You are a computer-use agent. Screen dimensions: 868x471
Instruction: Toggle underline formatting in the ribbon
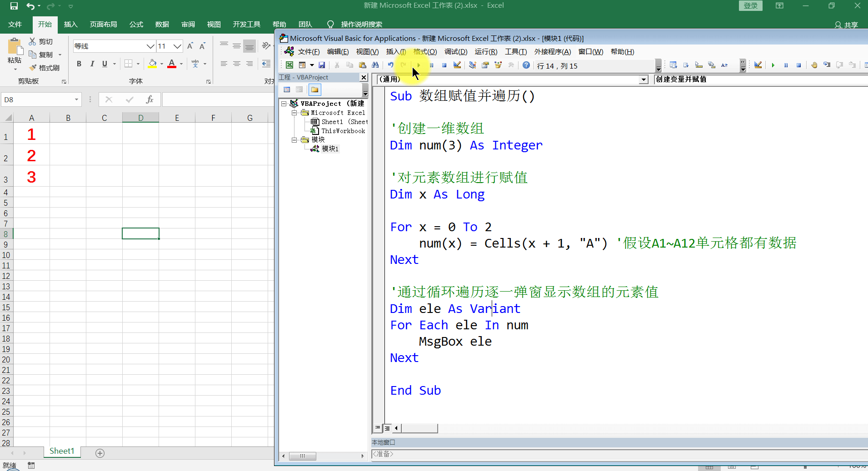coord(104,64)
